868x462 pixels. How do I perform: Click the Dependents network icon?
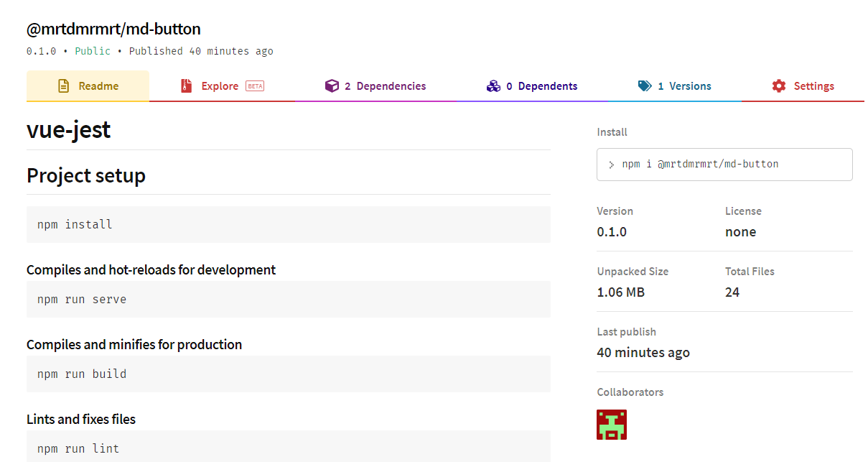pyautogui.click(x=493, y=86)
